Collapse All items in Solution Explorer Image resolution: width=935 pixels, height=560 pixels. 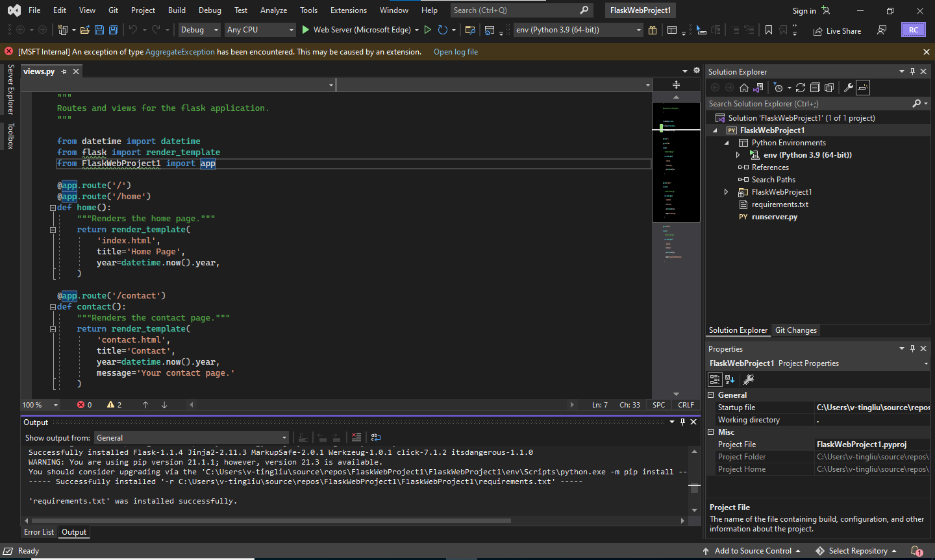814,88
